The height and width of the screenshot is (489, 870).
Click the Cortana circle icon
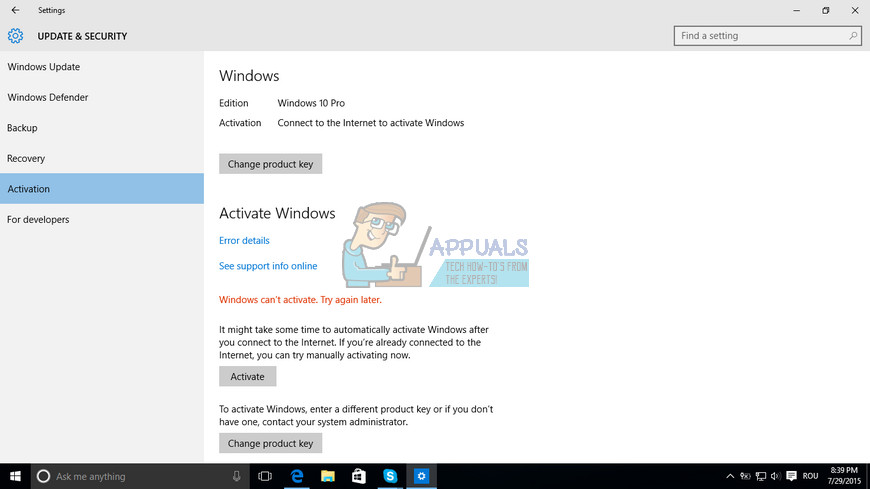tap(43, 476)
